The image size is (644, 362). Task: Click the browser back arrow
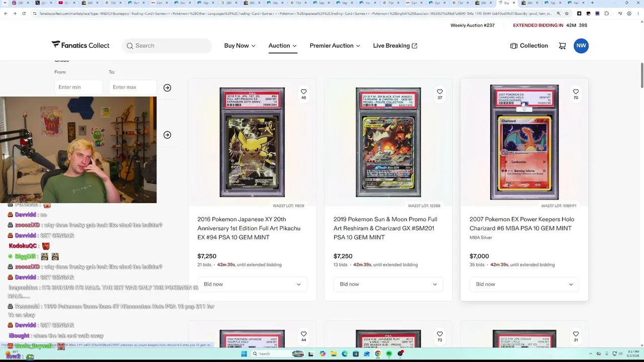tap(6, 14)
